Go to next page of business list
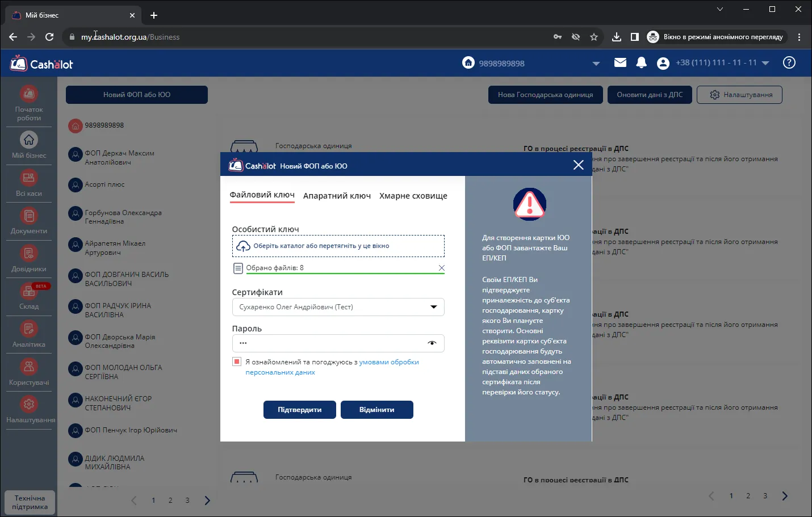The width and height of the screenshot is (812, 517). click(x=207, y=501)
